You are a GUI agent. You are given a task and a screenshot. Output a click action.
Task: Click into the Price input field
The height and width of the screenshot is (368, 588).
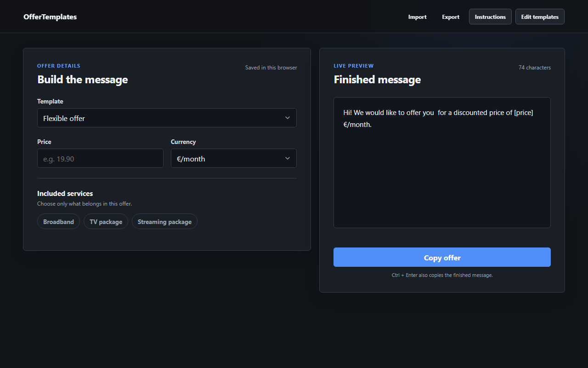pyautogui.click(x=100, y=158)
